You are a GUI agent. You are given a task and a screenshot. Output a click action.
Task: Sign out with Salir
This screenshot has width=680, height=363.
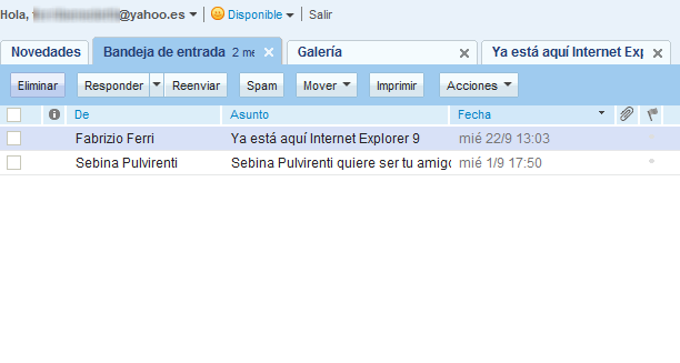320,15
